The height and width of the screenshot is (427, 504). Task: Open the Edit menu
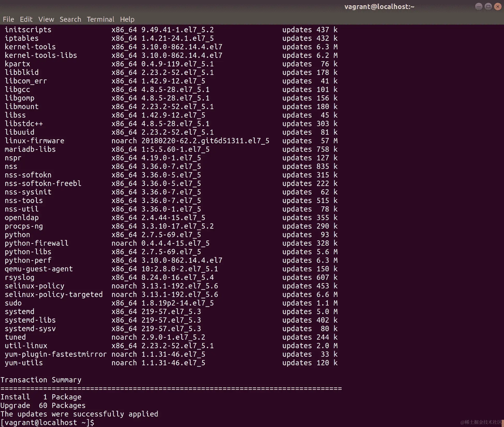pos(26,19)
